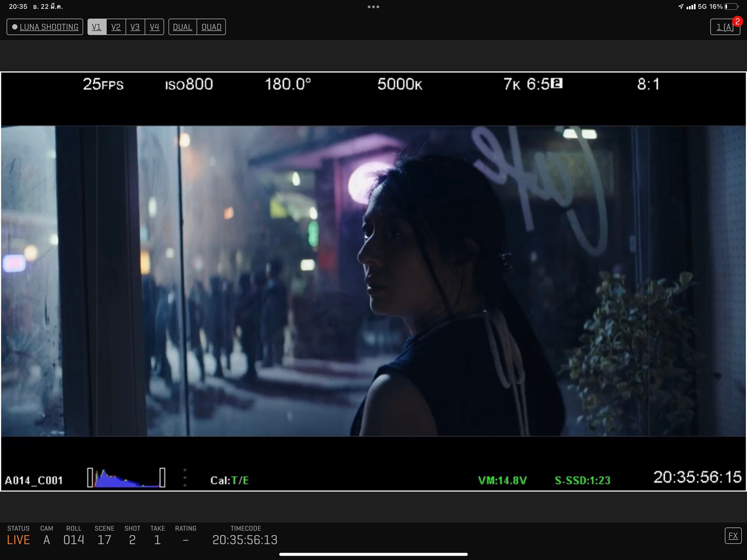
Task: Tap the battery status icon
Action: 731,7
